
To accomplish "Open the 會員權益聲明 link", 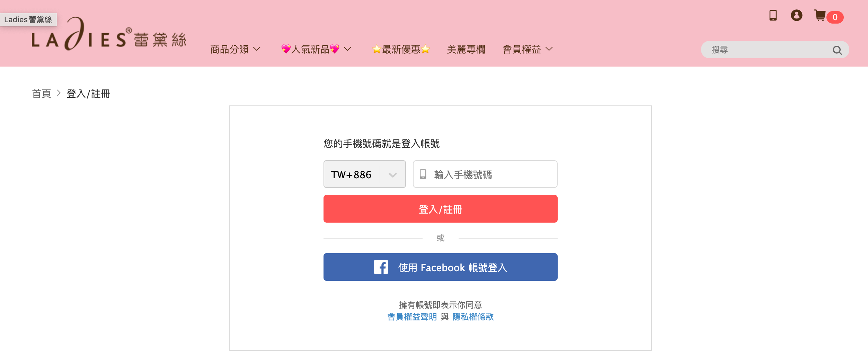I will [x=412, y=317].
